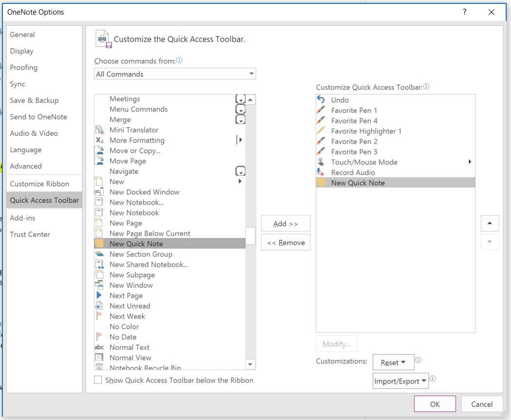Image resolution: width=511 pixels, height=420 pixels.
Task: Expand the Menu Commands dropdown marker
Action: [x=241, y=109]
